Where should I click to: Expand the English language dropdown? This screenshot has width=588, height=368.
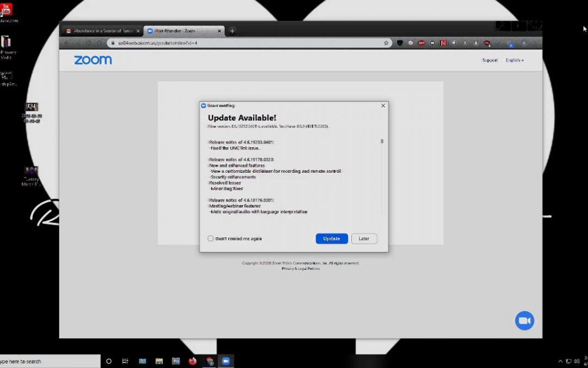pos(514,60)
